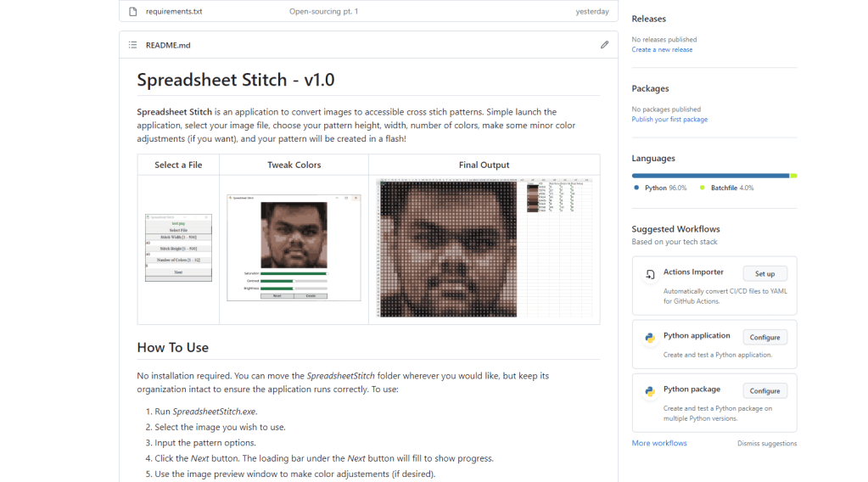Viewport: 868px width, 482px height.
Task: Open the requirements.txt file
Action: [x=174, y=12]
